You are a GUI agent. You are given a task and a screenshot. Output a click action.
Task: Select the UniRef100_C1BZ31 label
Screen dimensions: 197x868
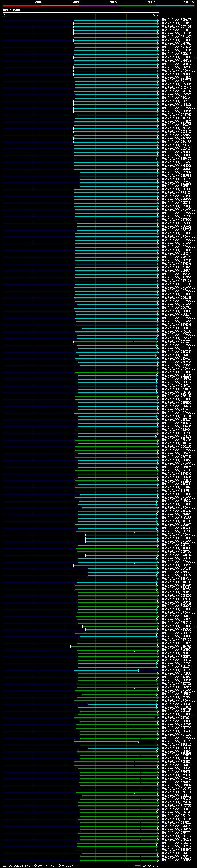point(177,375)
